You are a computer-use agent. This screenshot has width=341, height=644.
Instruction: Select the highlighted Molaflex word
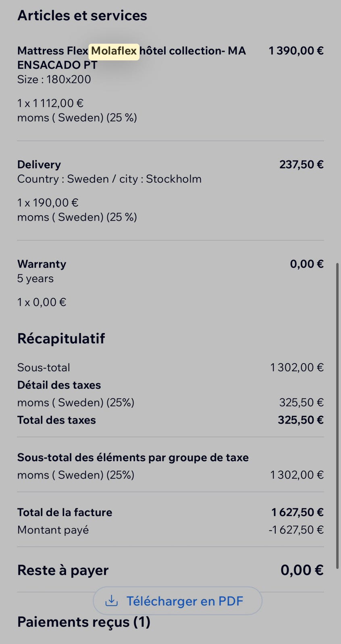(x=114, y=51)
